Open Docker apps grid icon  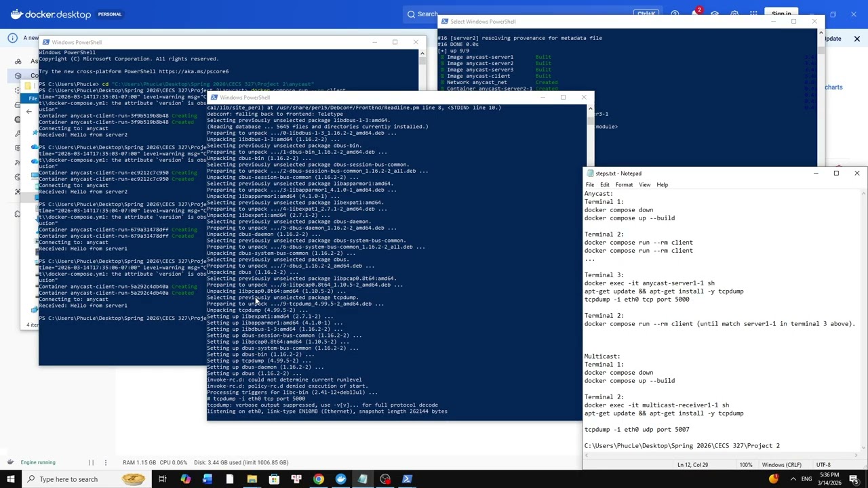point(753,14)
